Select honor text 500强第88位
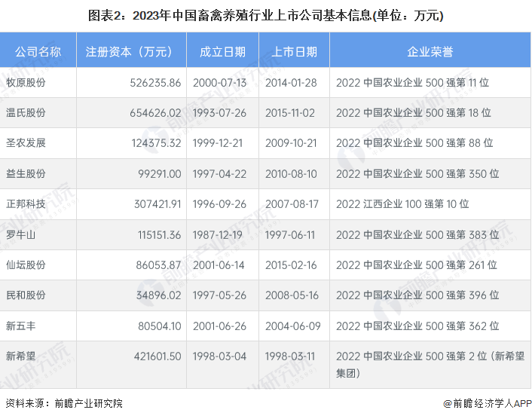This screenshot has height=419, width=532. point(459,143)
